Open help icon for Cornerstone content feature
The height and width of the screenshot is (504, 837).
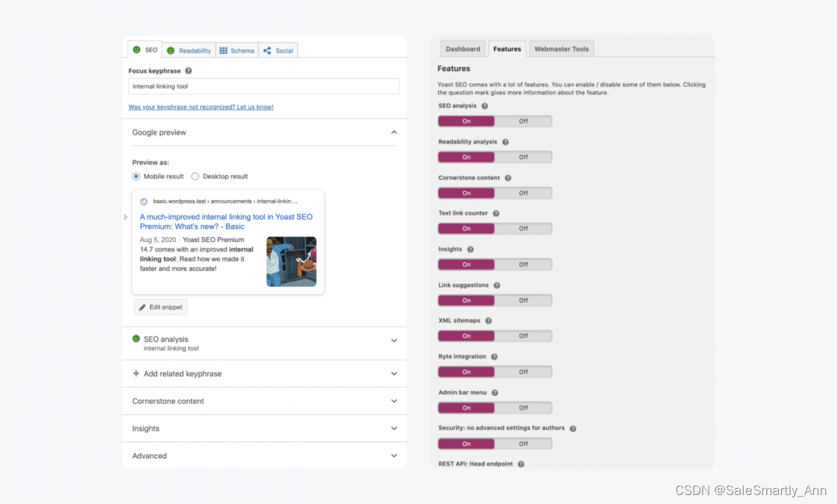(508, 178)
